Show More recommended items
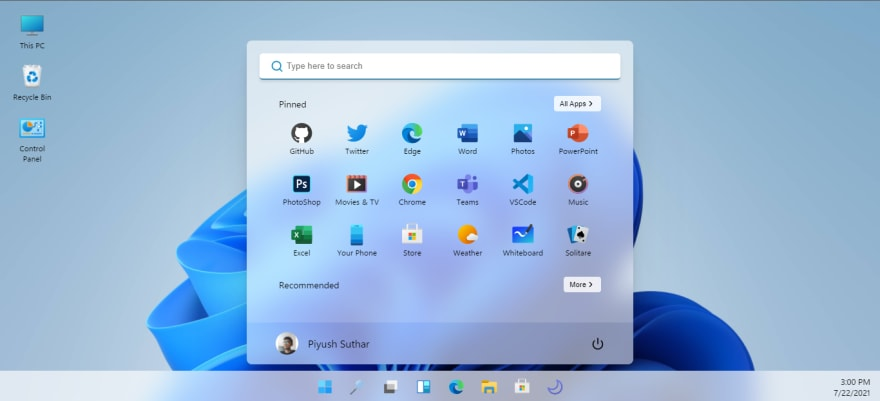The width and height of the screenshot is (880, 401). coord(582,284)
